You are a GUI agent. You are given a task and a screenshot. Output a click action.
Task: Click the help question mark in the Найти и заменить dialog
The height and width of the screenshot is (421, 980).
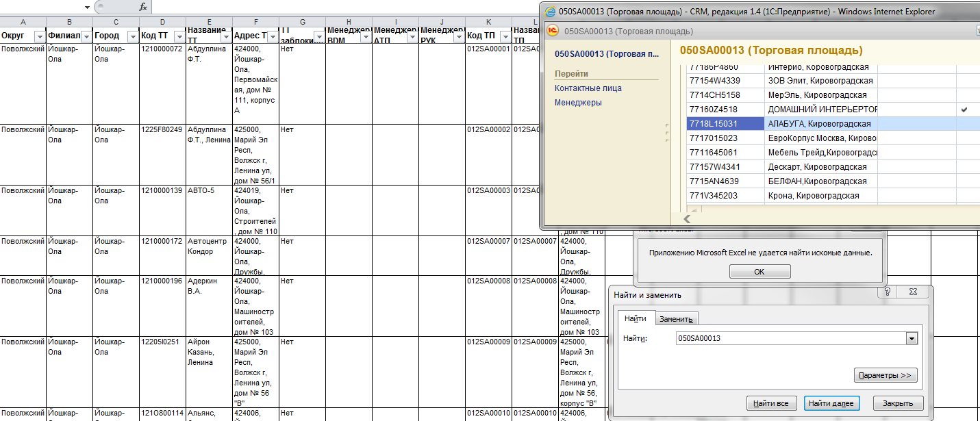pos(887,292)
